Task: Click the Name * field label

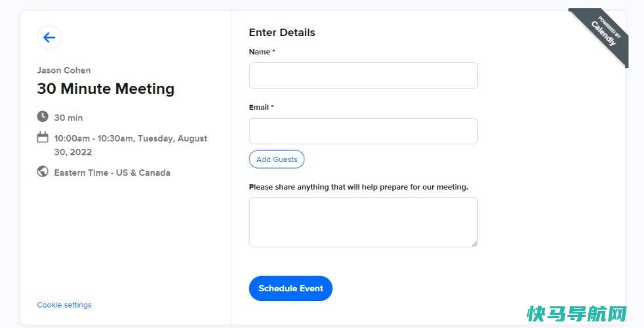Action: pyautogui.click(x=262, y=52)
